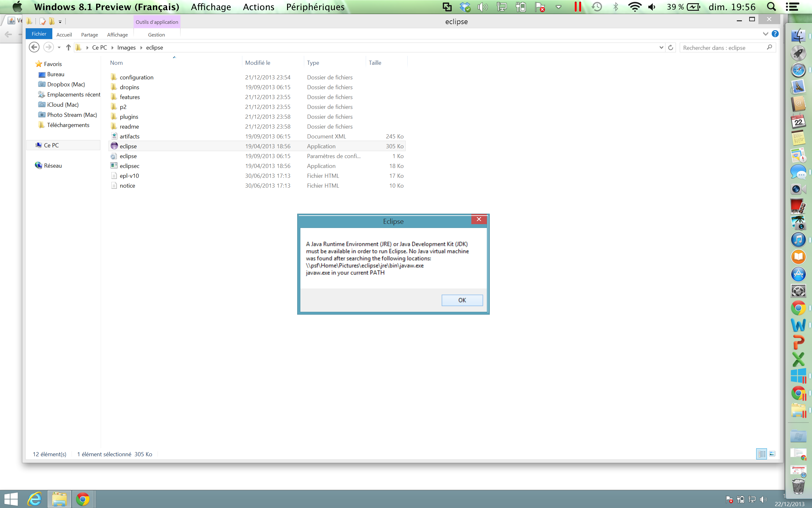The height and width of the screenshot is (508, 812).
Task: Select the artifacts XML document icon
Action: (x=114, y=136)
